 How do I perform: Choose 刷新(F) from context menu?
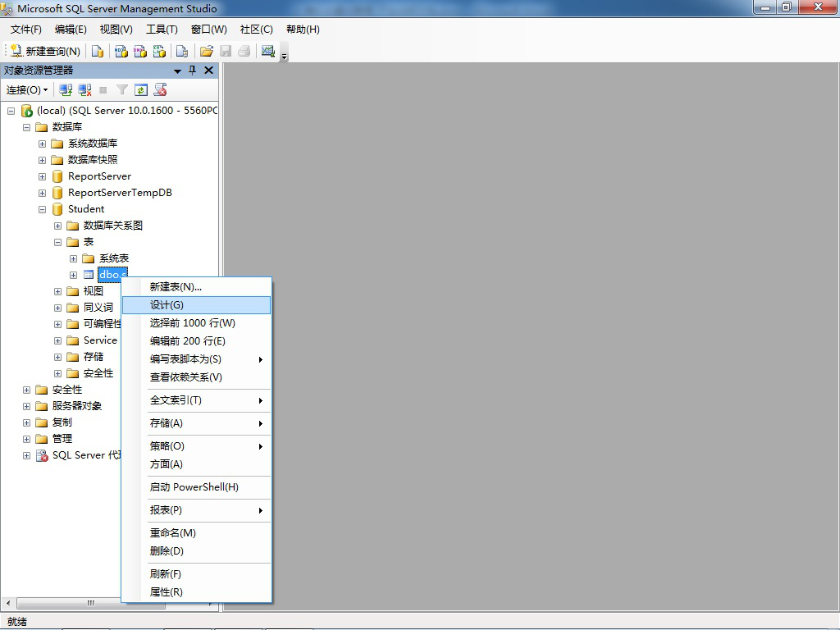[197, 573]
